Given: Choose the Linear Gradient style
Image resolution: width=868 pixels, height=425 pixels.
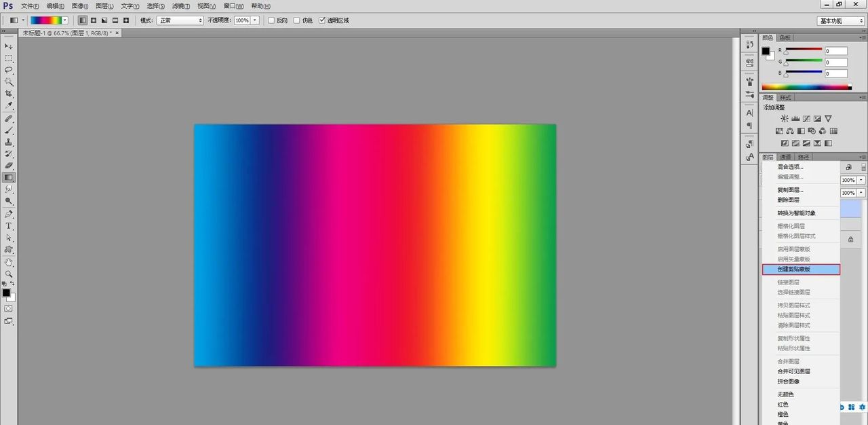Looking at the screenshot, I should 83,20.
